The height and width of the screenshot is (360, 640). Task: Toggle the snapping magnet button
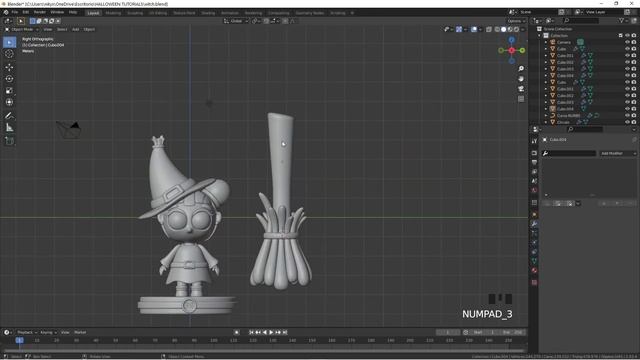(266, 21)
